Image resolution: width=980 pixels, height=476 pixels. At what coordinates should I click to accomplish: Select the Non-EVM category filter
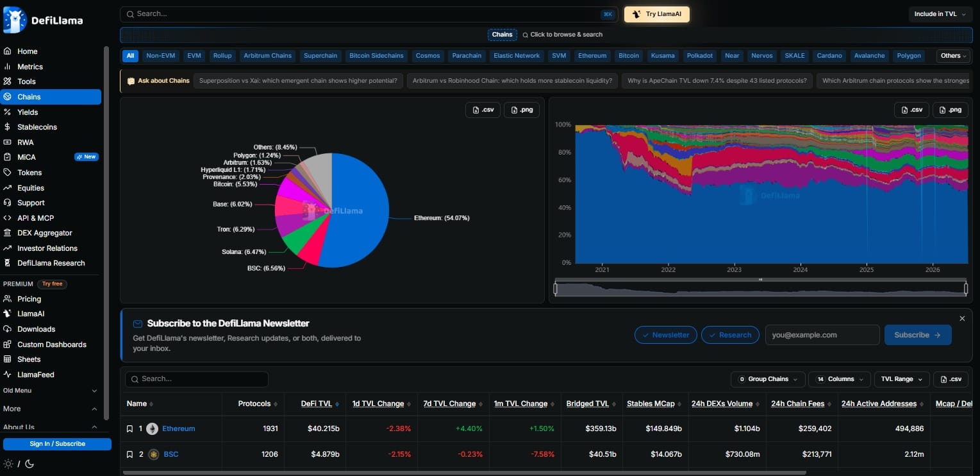click(x=161, y=56)
